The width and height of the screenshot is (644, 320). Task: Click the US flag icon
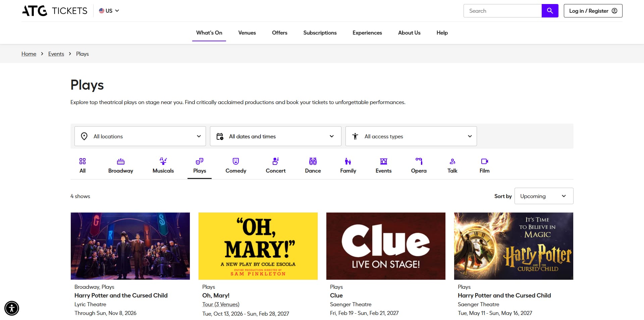[102, 11]
